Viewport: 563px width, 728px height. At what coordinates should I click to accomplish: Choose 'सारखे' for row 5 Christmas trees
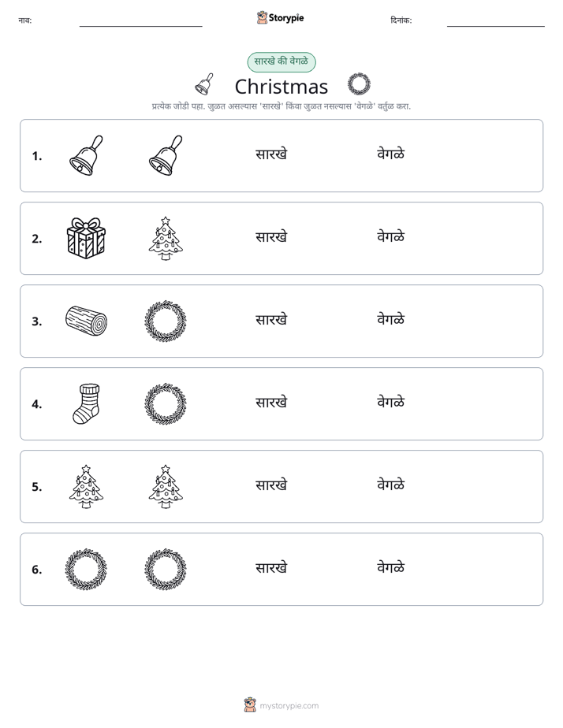click(271, 485)
